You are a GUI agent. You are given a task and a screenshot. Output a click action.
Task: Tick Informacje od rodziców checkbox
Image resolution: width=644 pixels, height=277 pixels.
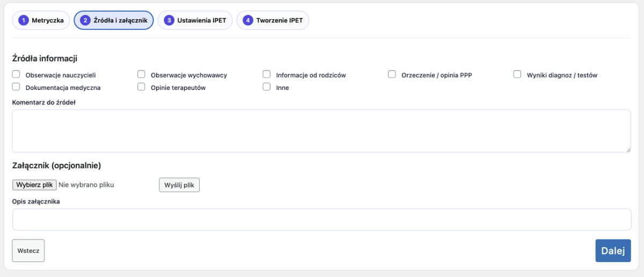(267, 74)
